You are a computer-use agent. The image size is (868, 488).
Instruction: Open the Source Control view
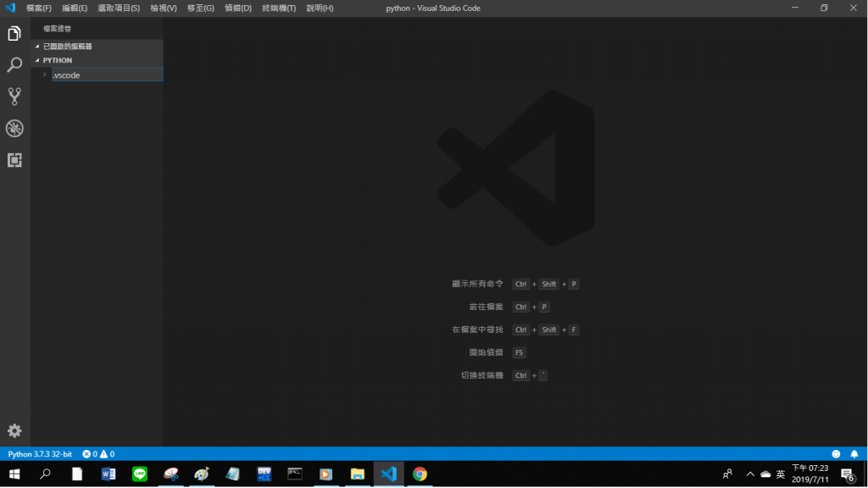tap(14, 97)
